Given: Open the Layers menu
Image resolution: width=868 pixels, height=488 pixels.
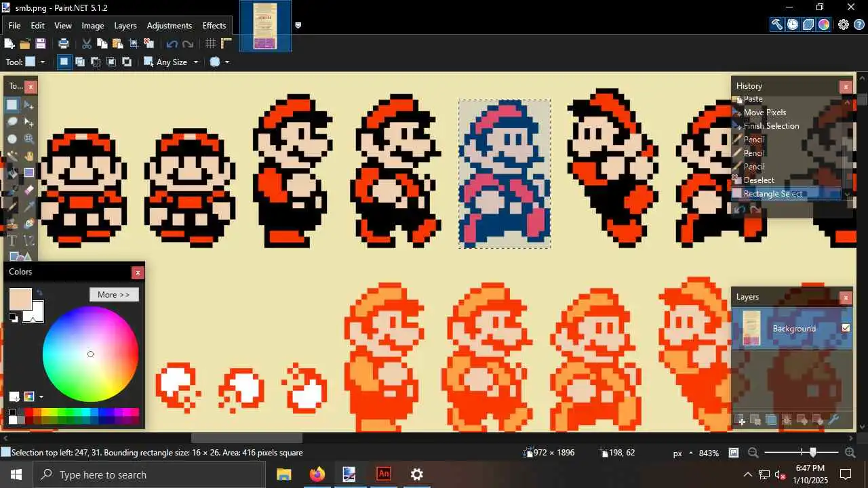Looking at the screenshot, I should coord(125,26).
